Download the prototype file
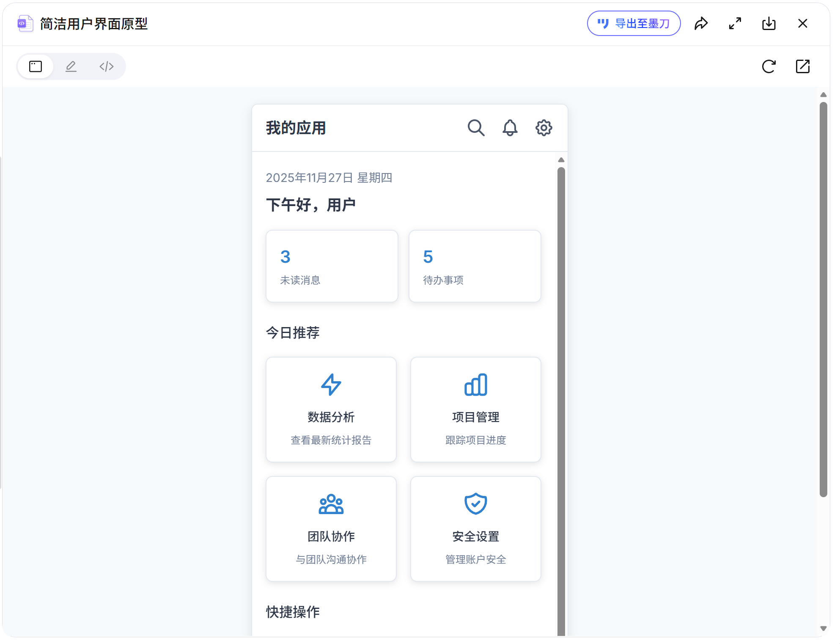Screen dimensions: 840x644 coord(769,24)
